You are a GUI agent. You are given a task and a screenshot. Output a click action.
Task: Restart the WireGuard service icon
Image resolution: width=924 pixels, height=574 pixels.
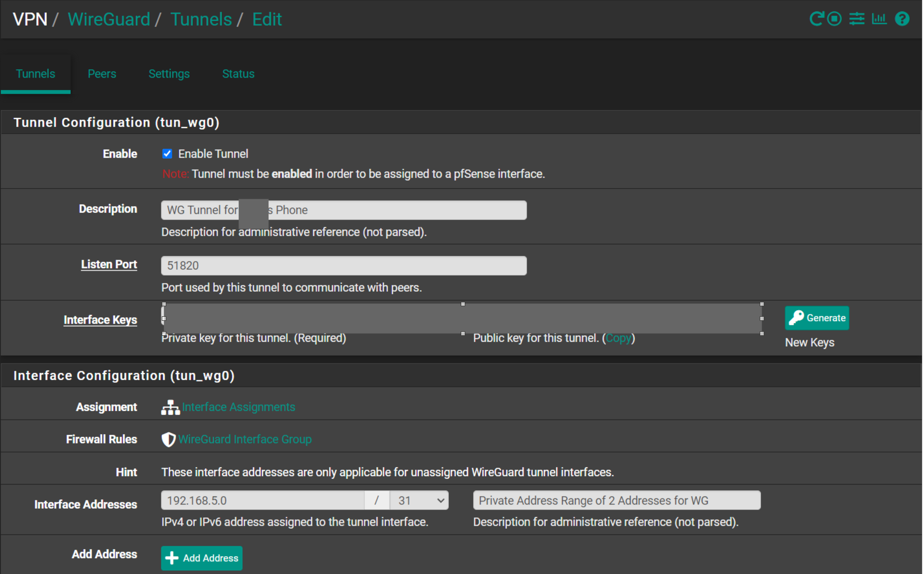click(816, 19)
